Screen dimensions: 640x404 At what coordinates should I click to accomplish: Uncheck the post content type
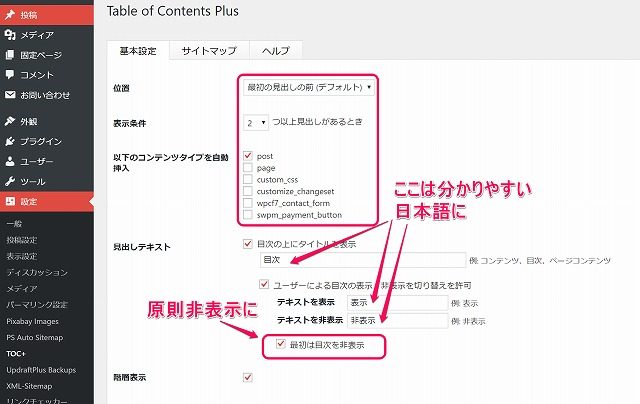[247, 155]
